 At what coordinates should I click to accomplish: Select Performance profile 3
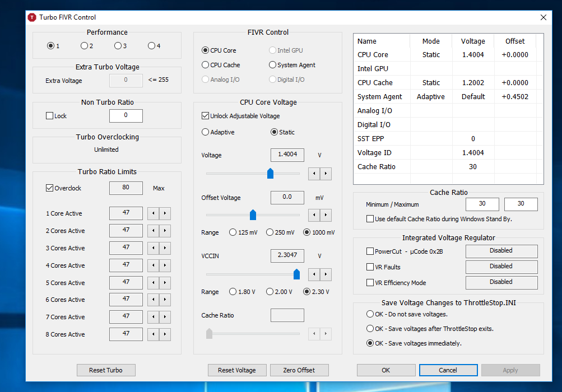[x=118, y=46]
